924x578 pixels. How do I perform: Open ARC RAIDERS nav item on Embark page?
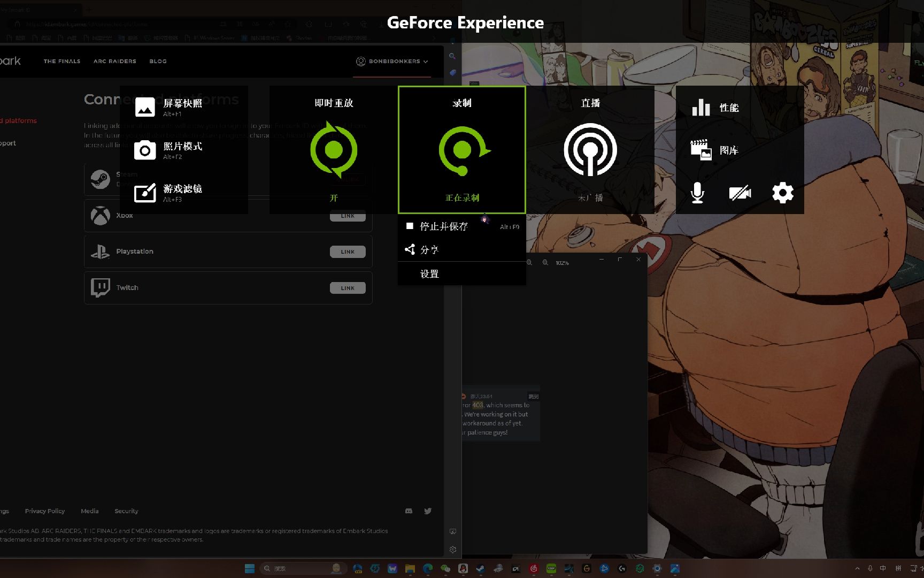click(x=115, y=62)
